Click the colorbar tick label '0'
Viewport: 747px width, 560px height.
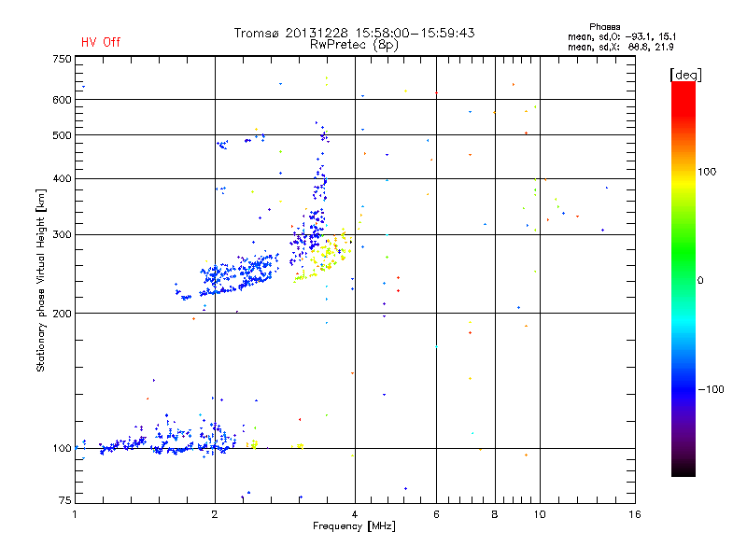pos(700,281)
